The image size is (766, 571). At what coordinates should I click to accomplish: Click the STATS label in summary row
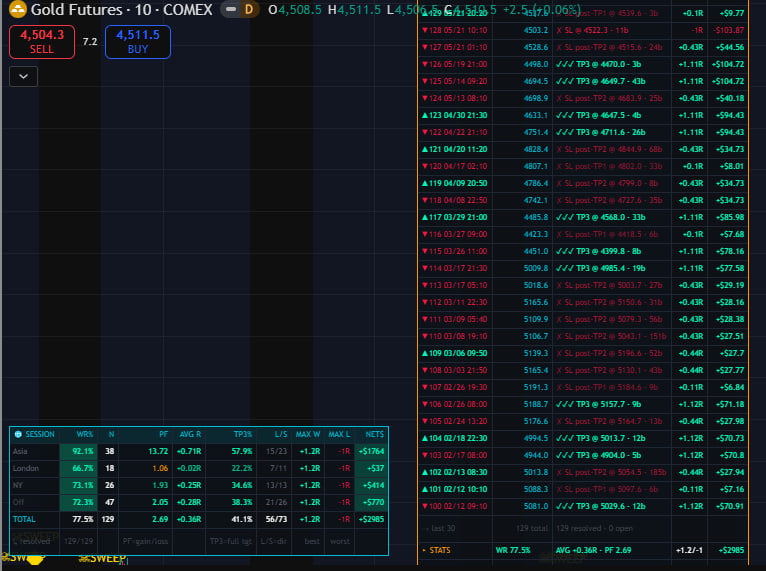point(440,550)
